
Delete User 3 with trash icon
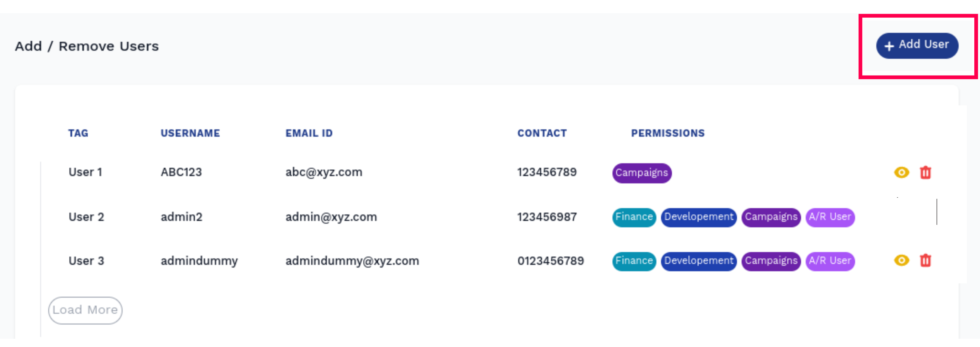[925, 260]
